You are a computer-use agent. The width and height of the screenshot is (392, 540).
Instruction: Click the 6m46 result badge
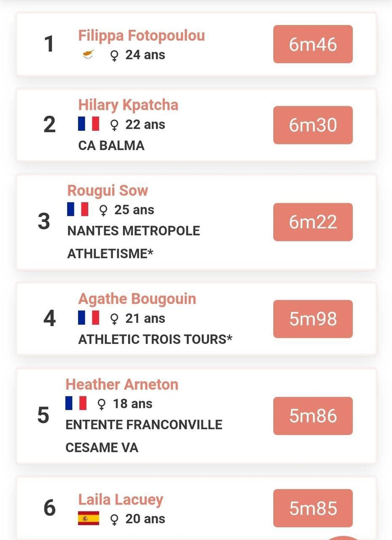coord(313,44)
